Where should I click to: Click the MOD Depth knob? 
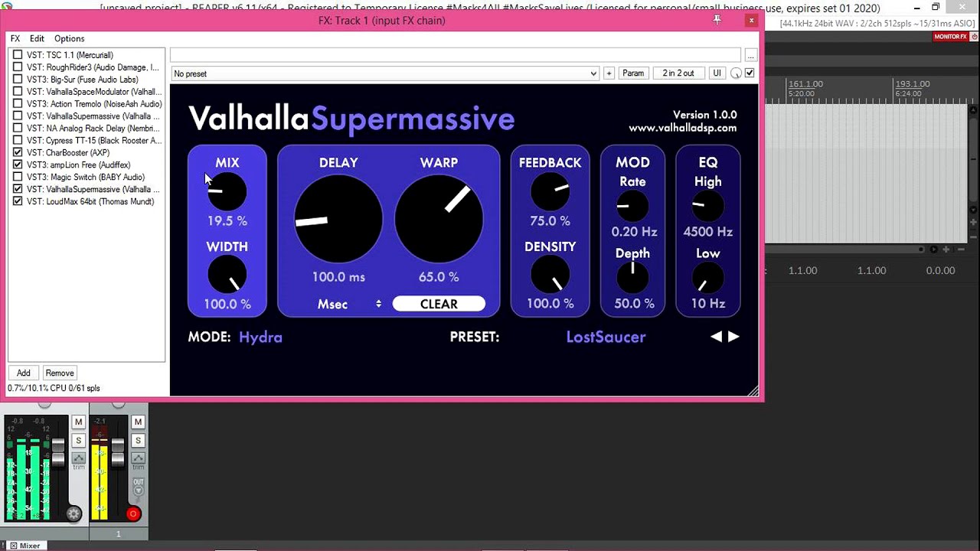tap(632, 278)
